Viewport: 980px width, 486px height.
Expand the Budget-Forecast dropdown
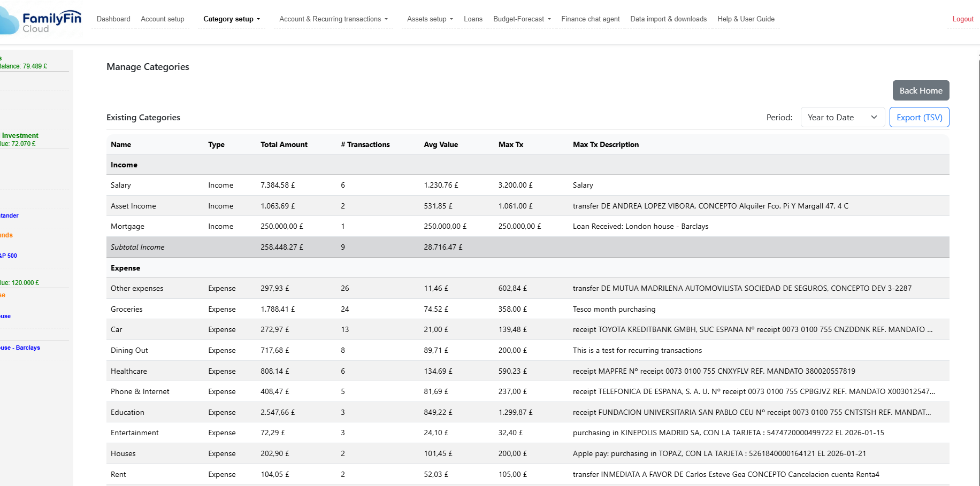(522, 19)
